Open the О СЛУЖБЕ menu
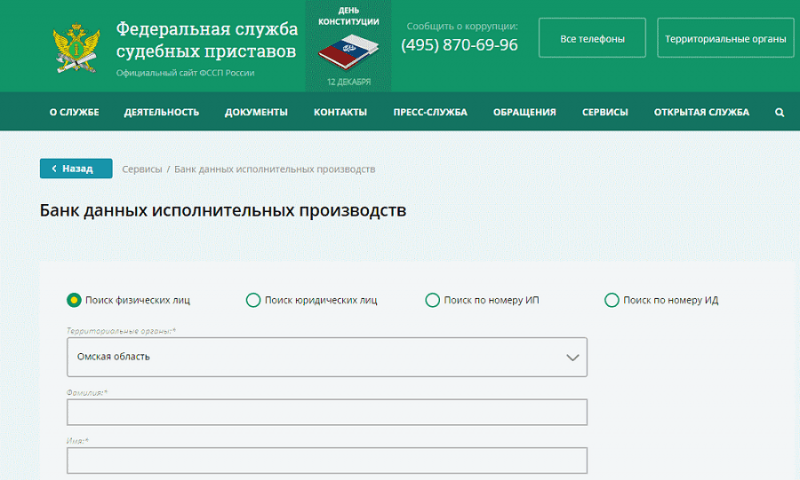 coord(74,112)
